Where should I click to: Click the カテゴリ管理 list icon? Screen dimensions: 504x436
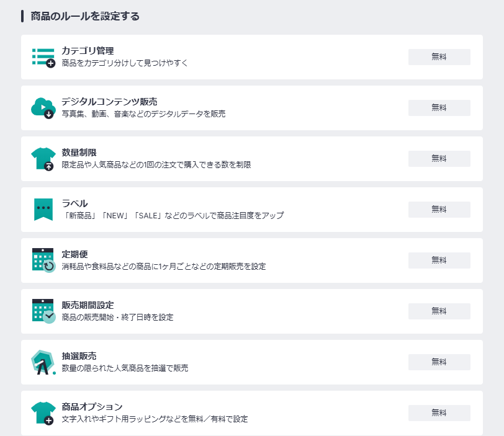pyautogui.click(x=43, y=57)
